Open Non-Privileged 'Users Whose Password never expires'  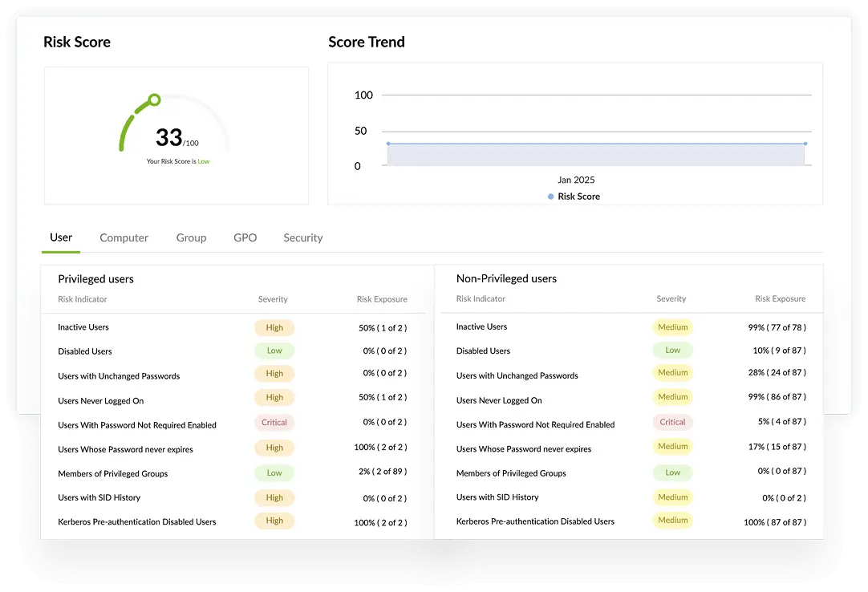pyautogui.click(x=524, y=449)
